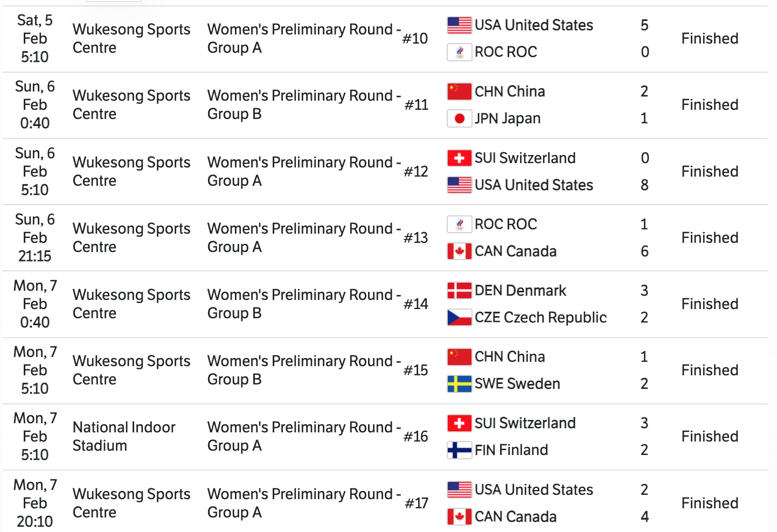This screenshot has height=532, width=777.
Task: Click the CAN Canada name in game #13
Action: tap(515, 251)
